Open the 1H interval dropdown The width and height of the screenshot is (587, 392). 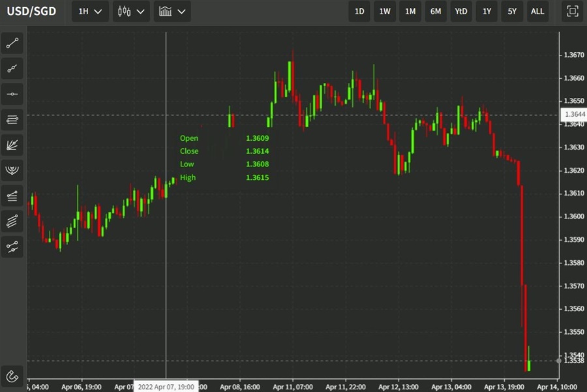click(90, 11)
